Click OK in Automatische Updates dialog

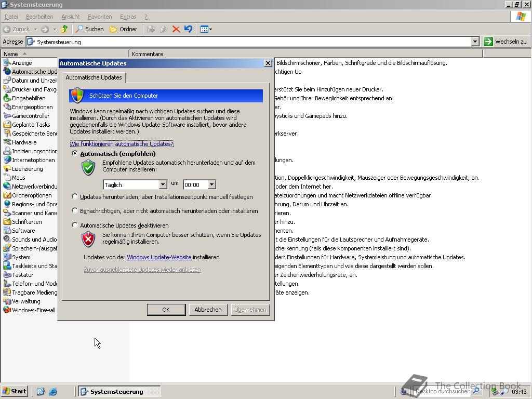166,310
